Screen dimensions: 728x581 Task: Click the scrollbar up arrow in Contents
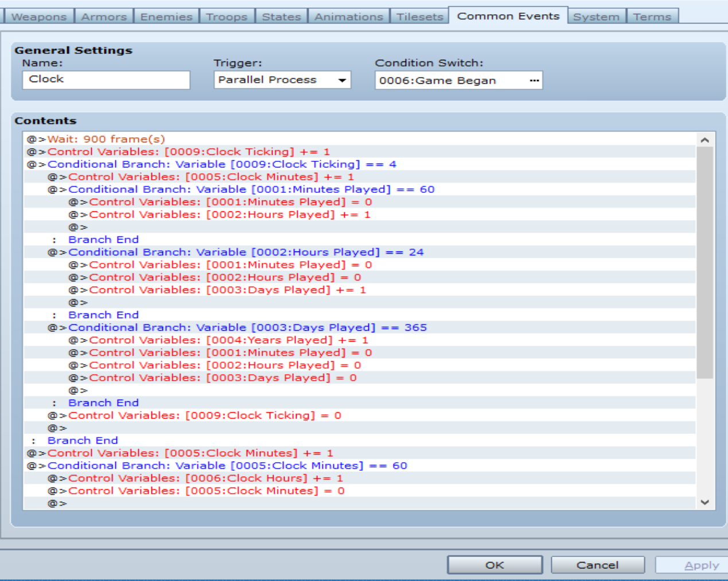(705, 140)
